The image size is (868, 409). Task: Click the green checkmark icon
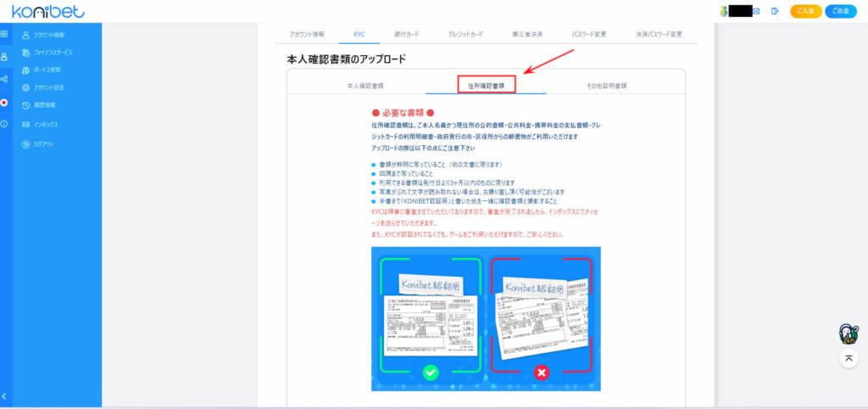click(x=430, y=373)
